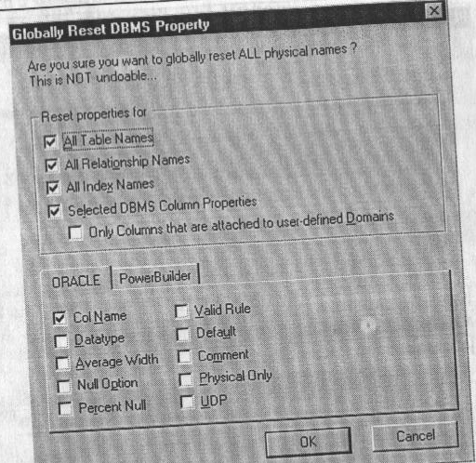Click the Cancel button

[416, 436]
